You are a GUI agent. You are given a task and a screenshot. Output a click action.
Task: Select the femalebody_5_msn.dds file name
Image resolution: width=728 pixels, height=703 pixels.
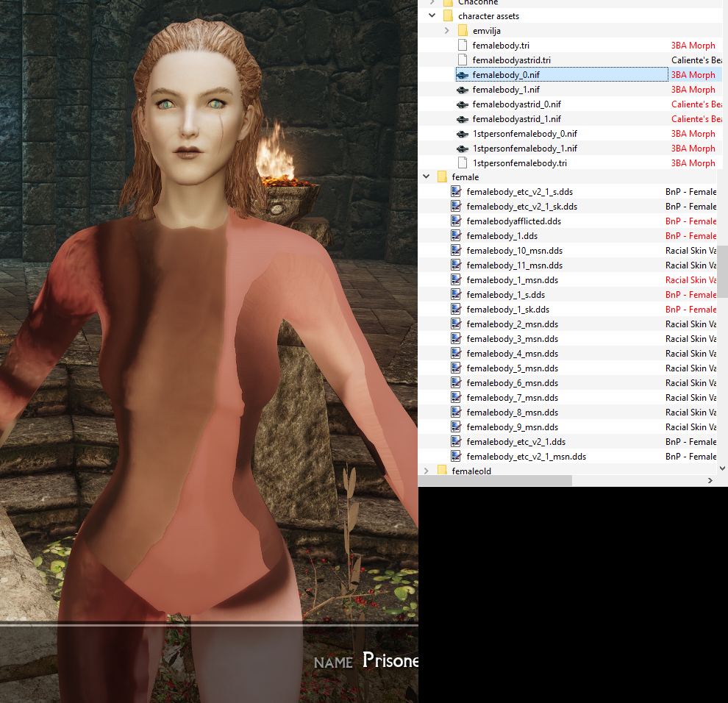coord(512,368)
